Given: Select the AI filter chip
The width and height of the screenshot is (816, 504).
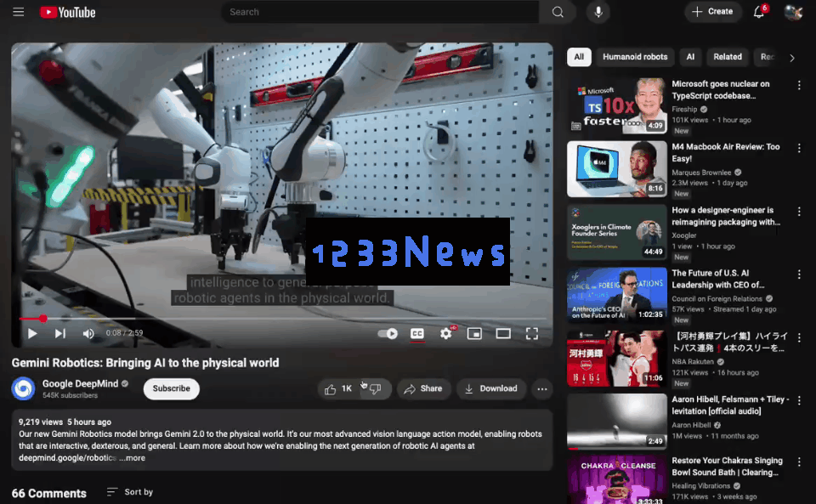Looking at the screenshot, I should 690,57.
